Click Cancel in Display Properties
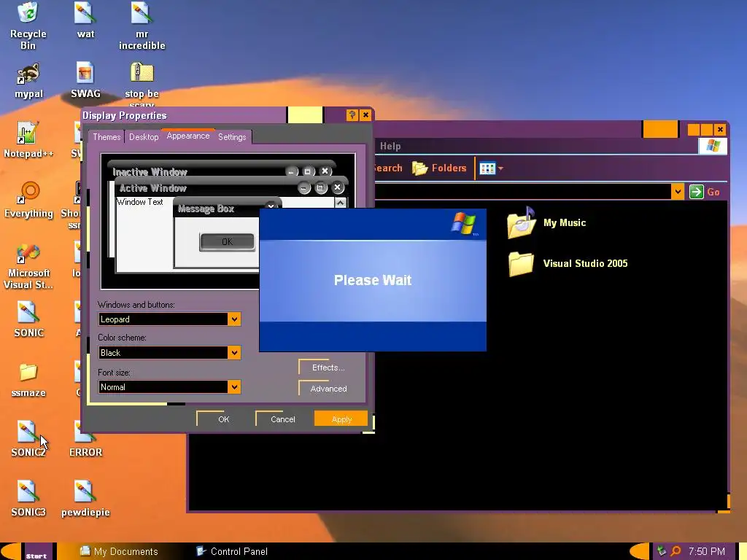 tap(282, 419)
